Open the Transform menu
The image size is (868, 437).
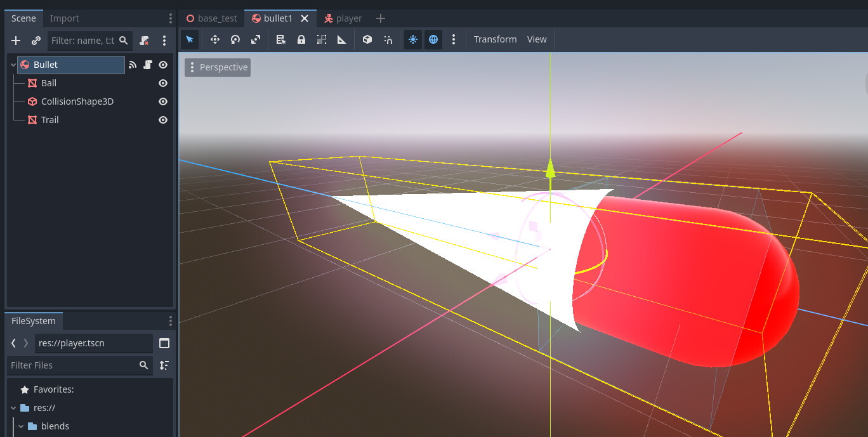point(495,39)
